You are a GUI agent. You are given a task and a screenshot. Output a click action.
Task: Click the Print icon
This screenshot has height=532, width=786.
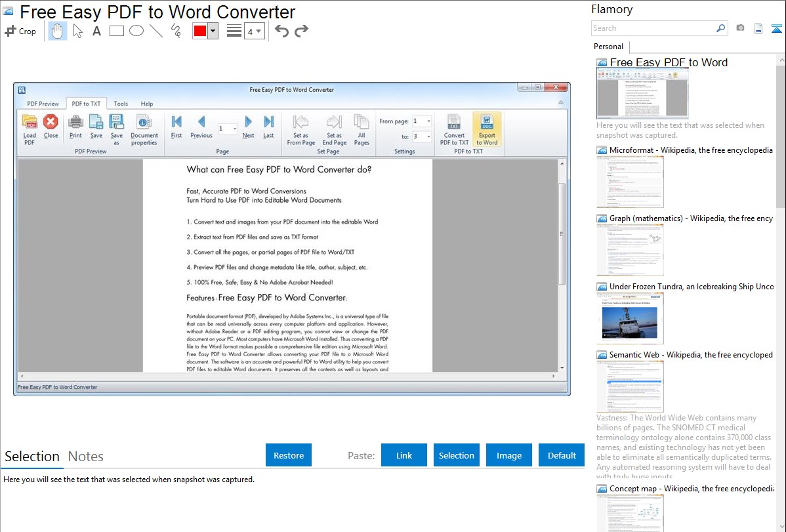[x=75, y=126]
